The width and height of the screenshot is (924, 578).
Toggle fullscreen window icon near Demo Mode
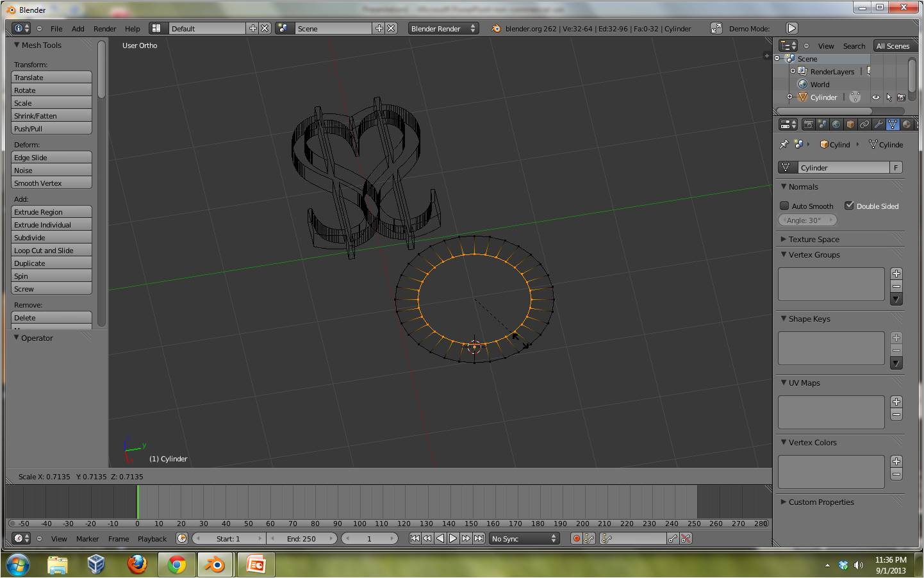click(716, 28)
